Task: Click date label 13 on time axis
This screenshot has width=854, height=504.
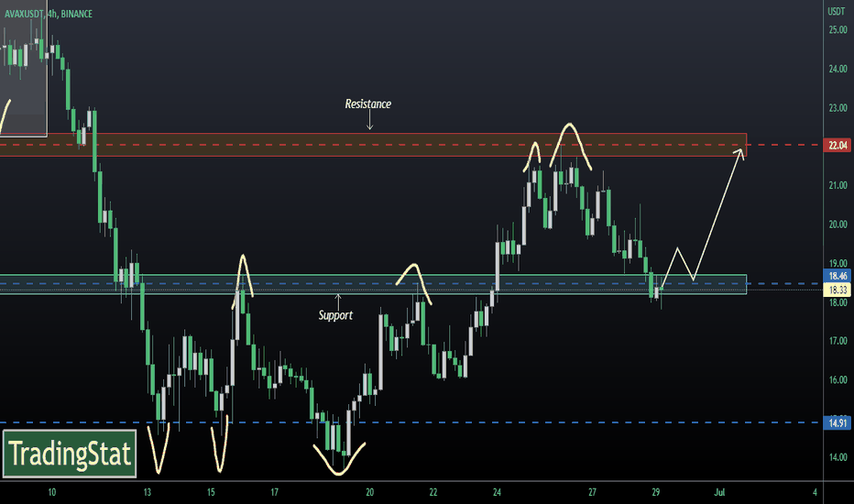Action: (147, 492)
